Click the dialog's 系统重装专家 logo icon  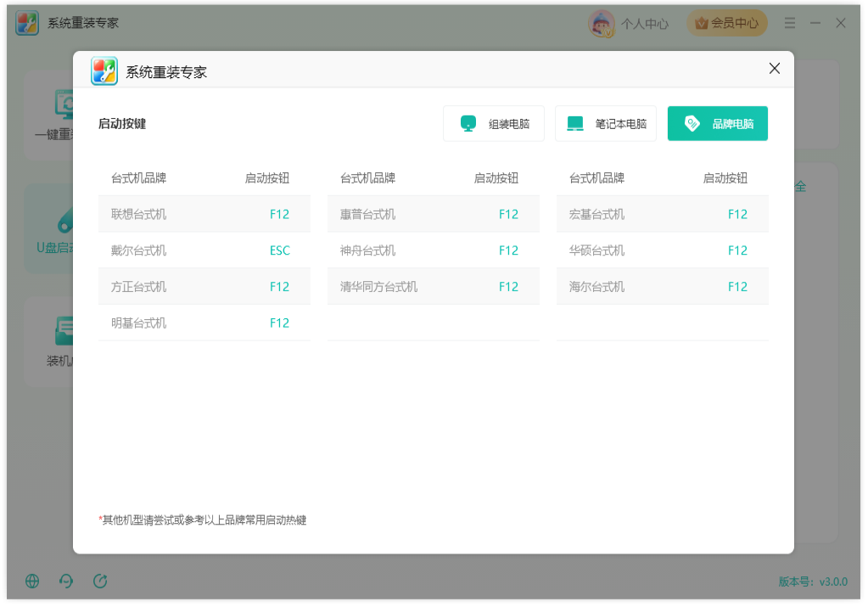pos(104,71)
